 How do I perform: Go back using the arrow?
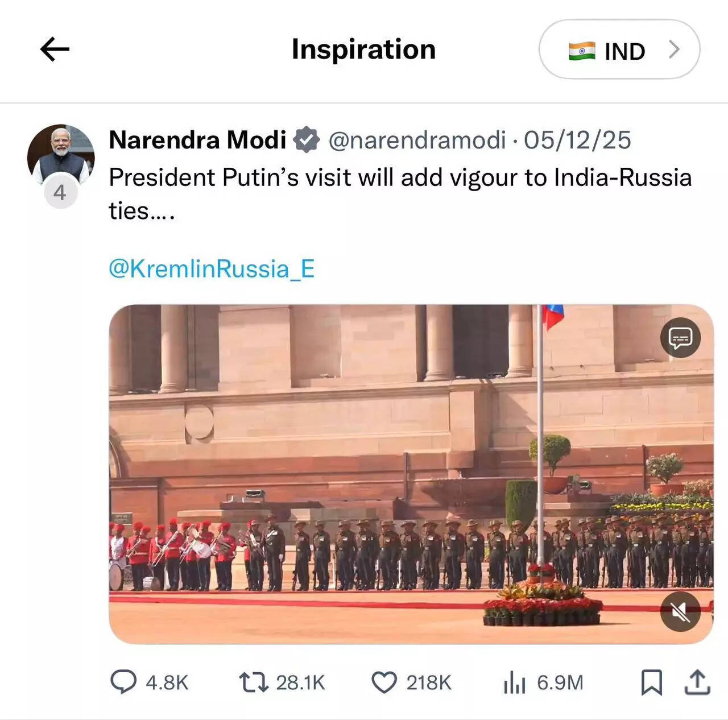click(x=54, y=49)
